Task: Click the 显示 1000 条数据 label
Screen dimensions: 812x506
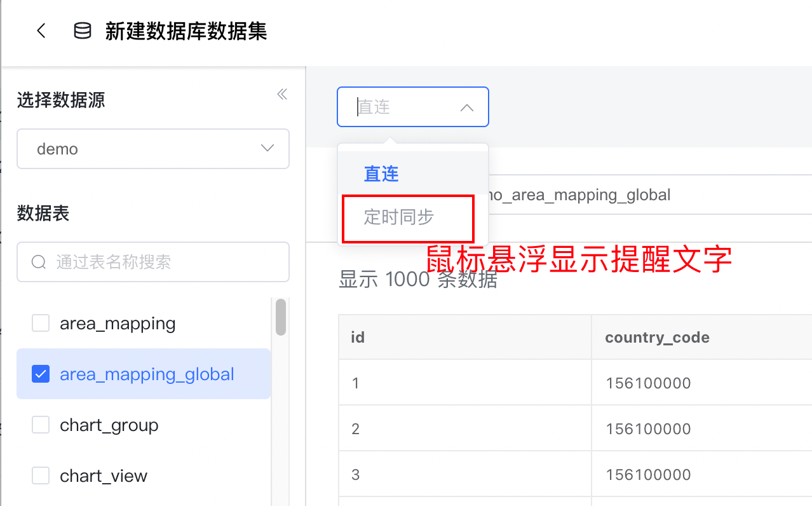Action: (418, 279)
